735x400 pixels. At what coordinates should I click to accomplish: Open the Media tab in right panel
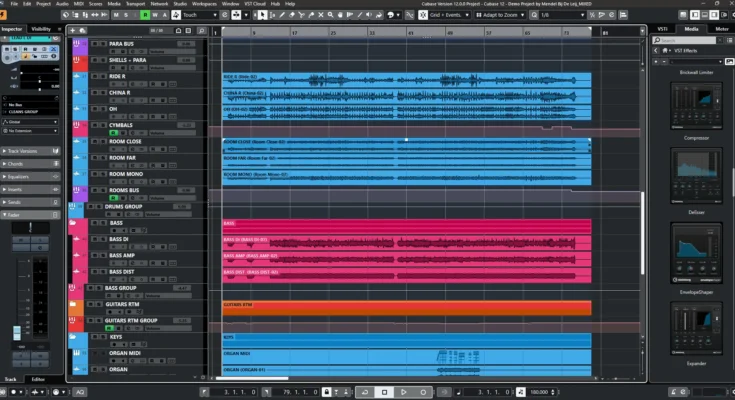(x=691, y=29)
